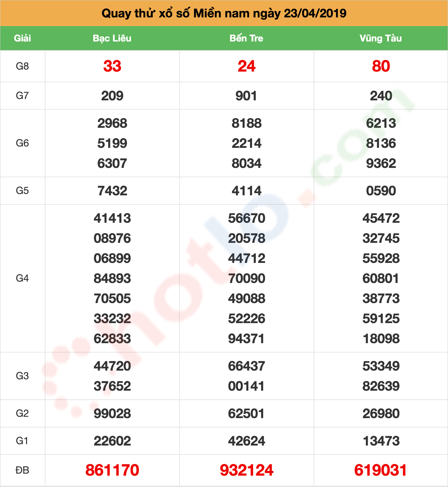Select G4 number 18098
The height and width of the screenshot is (487, 448).
point(381,339)
